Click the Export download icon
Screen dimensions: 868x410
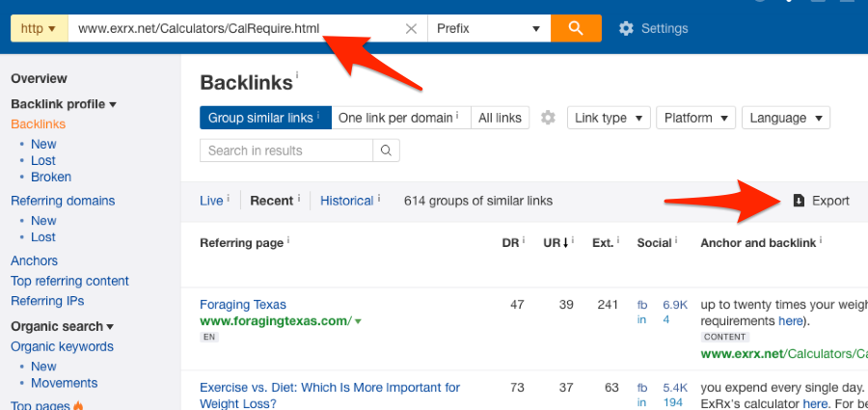click(799, 201)
